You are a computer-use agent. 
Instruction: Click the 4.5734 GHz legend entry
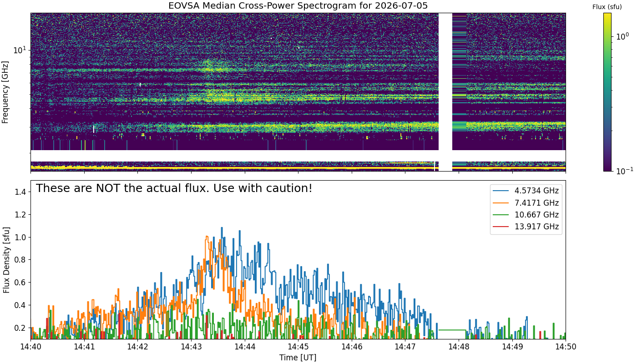click(526, 191)
